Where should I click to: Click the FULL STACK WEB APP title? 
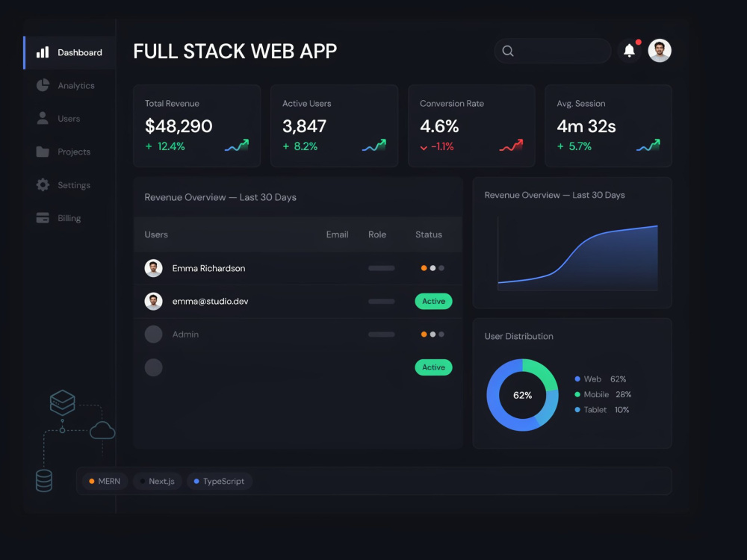click(235, 52)
